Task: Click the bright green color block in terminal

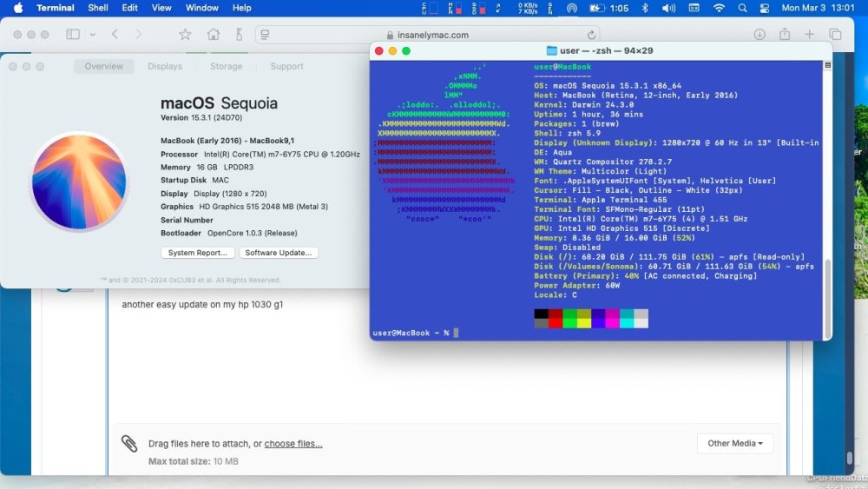Action: [x=569, y=323]
